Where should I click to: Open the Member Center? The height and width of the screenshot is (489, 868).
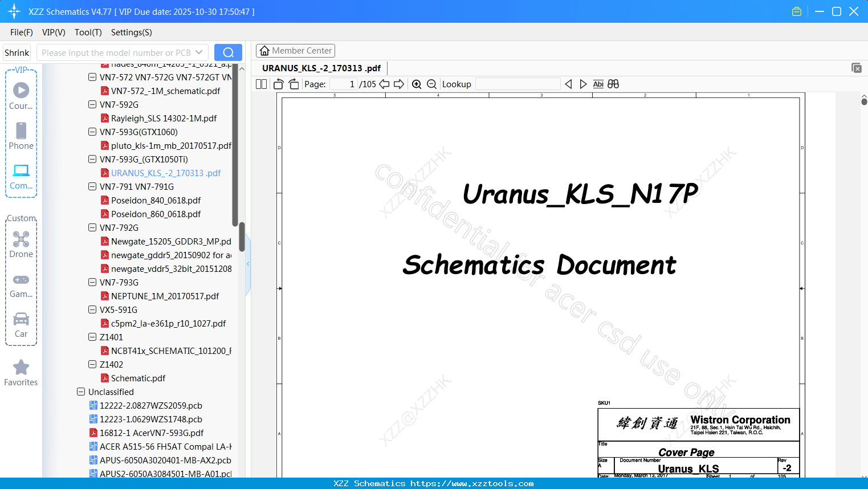(x=295, y=51)
